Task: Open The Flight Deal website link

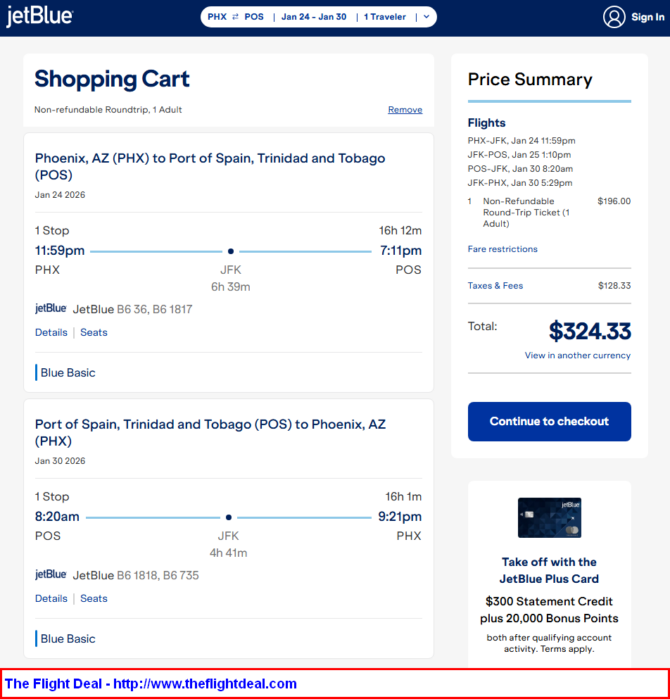Action: (x=151, y=684)
